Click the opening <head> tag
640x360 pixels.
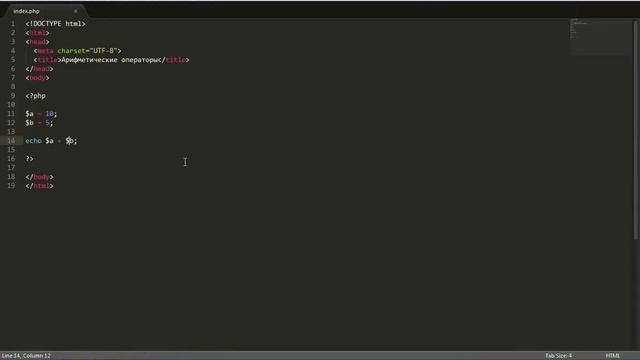(x=37, y=42)
